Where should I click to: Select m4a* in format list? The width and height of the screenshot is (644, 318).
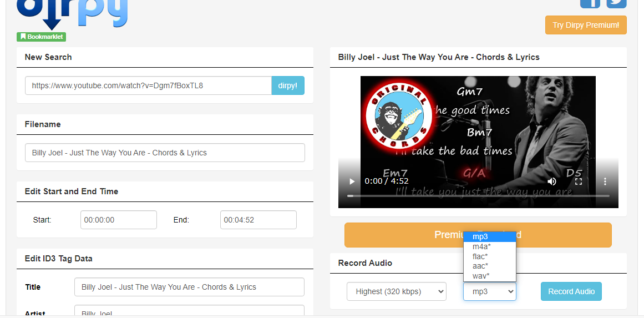click(490, 246)
